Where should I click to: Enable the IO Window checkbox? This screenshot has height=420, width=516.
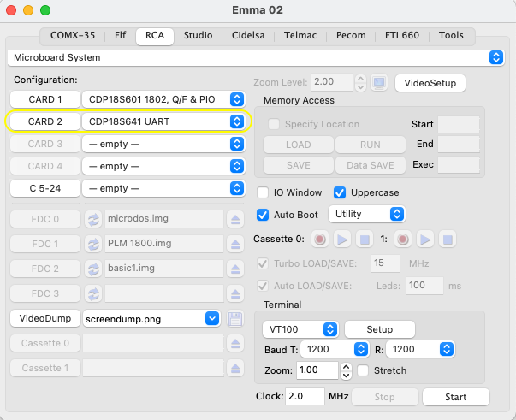coord(263,192)
